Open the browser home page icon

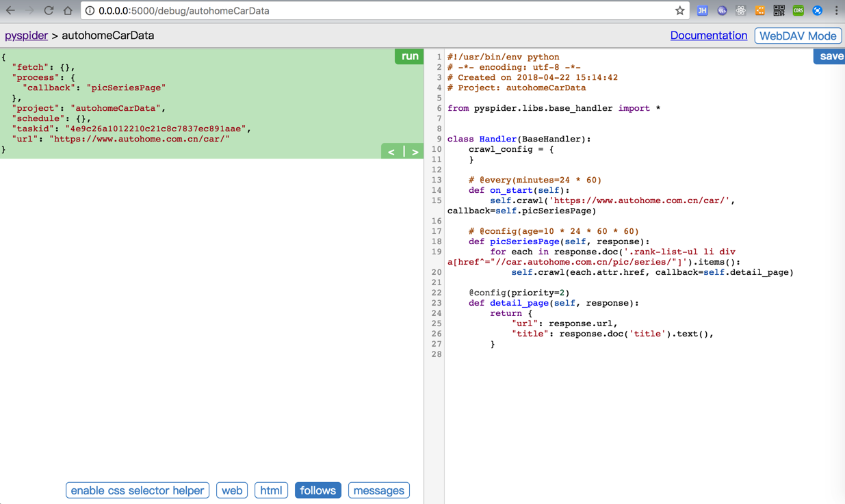coord(68,10)
